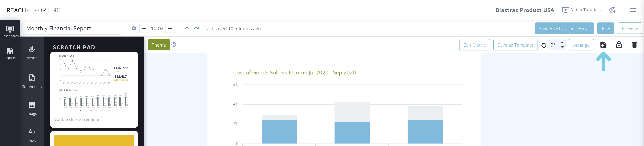Open the Arrange options

point(581,45)
